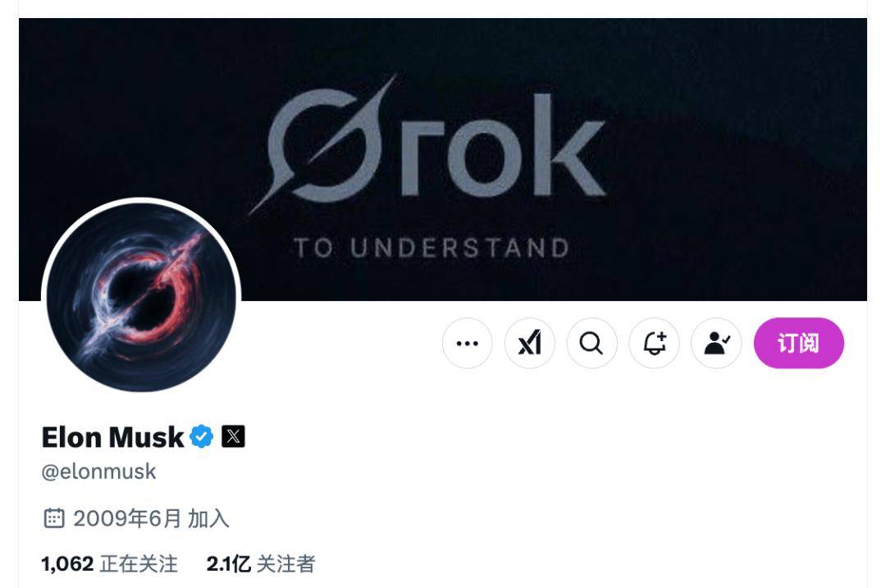The height and width of the screenshot is (588, 886).
Task: Toggle the following person-check button
Action: point(716,343)
